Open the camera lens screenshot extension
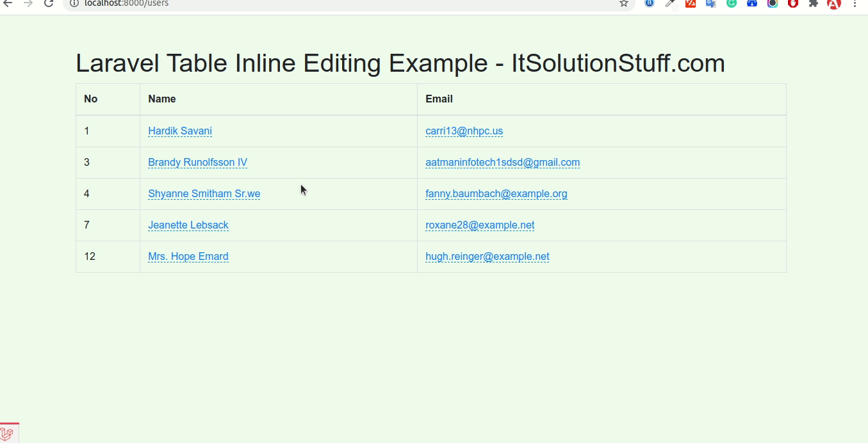The height and width of the screenshot is (443, 868). coord(773,3)
